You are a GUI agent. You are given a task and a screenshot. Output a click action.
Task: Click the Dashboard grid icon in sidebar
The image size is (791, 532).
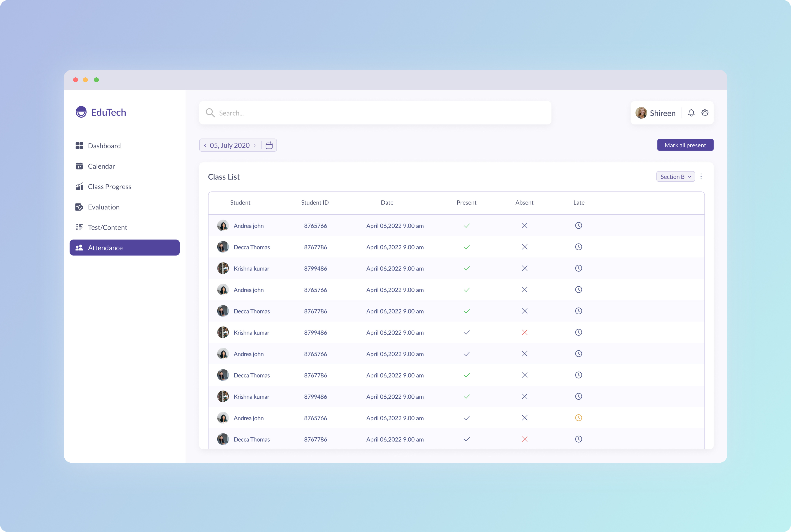point(79,145)
